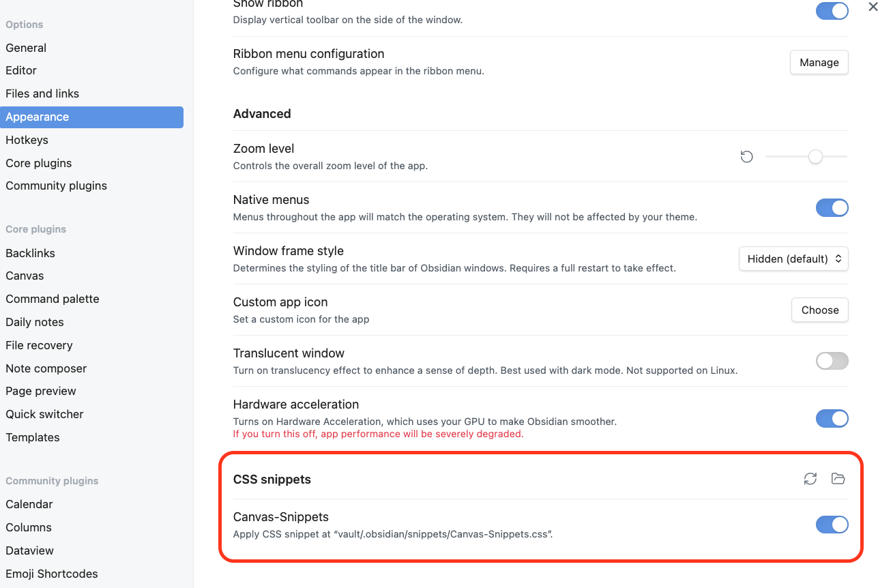Reload the CSS snippets list

pyautogui.click(x=810, y=479)
